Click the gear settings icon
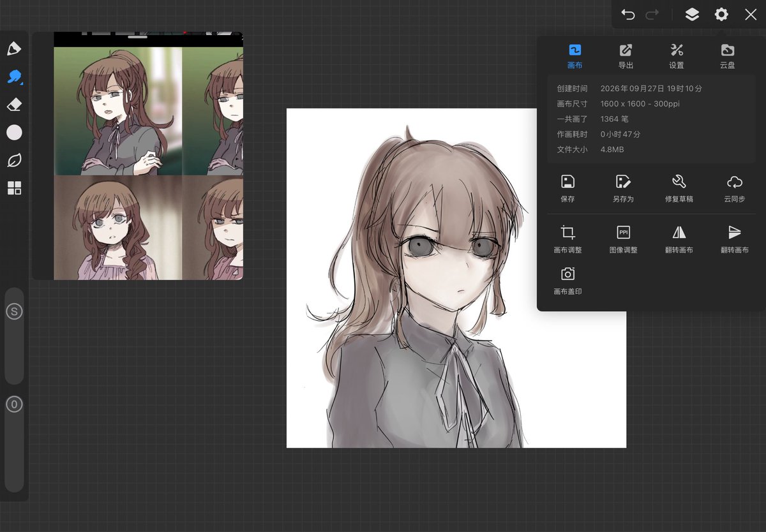 (721, 14)
